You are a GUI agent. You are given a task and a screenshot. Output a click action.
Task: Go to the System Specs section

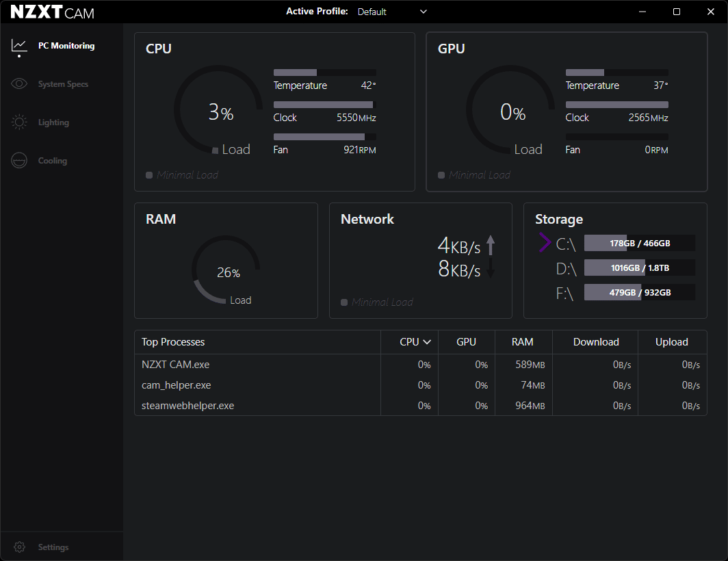click(x=63, y=84)
